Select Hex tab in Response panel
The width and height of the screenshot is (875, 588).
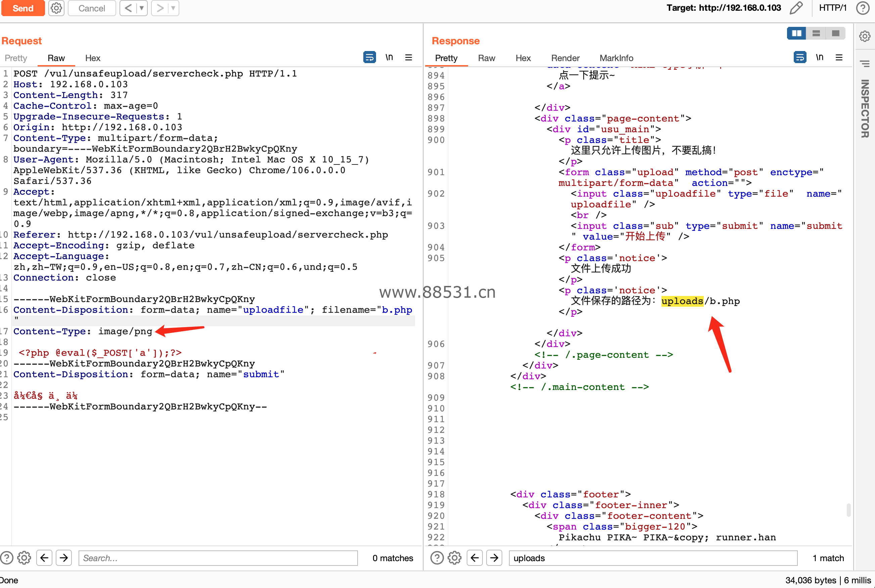(x=523, y=58)
